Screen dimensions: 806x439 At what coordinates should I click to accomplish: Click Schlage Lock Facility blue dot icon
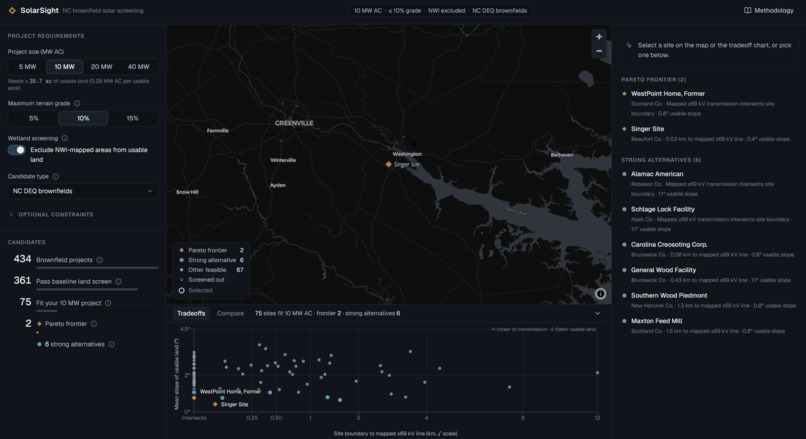coord(624,209)
